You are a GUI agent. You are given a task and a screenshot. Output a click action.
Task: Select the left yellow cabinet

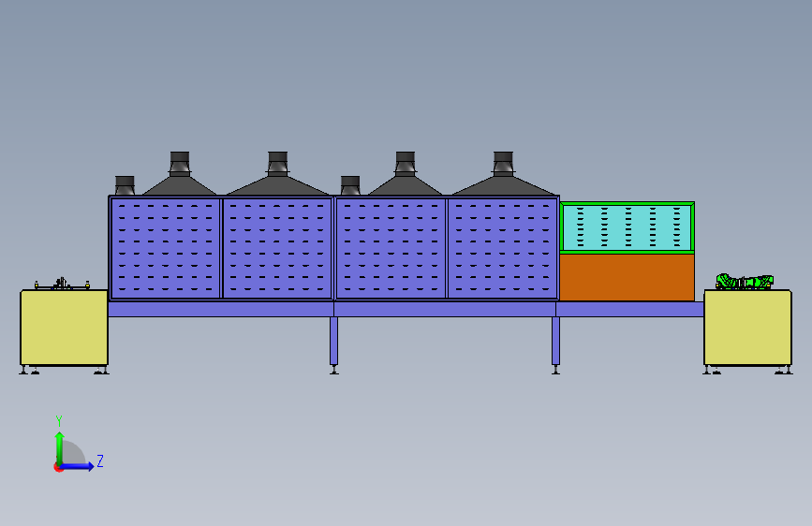(x=65, y=328)
